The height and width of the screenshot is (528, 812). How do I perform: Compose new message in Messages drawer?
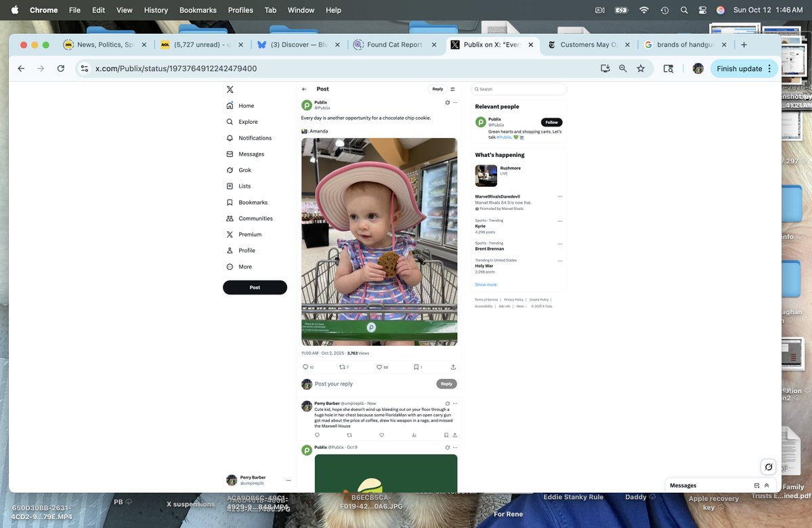(756, 485)
